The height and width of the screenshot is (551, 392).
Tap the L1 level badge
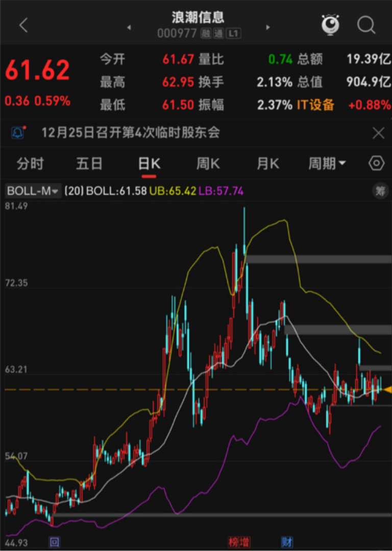pyautogui.click(x=233, y=34)
